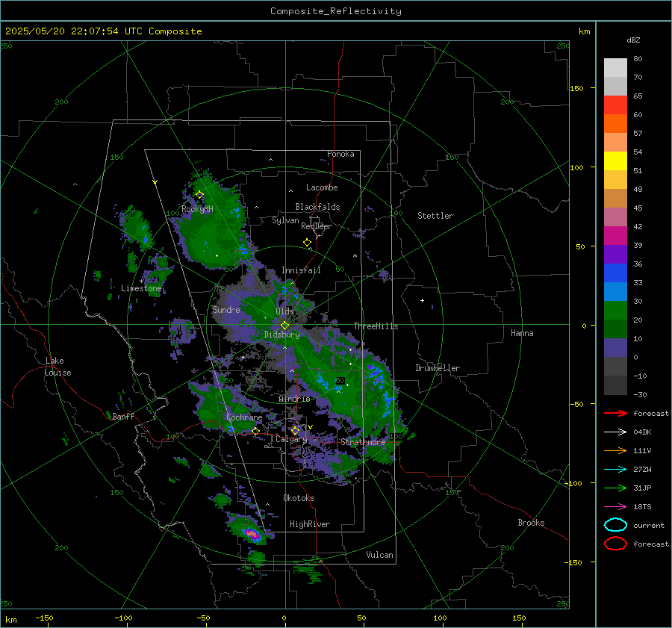672x628 pixels.
Task: Click the green 31JP arrow icon
Action: 615,488
